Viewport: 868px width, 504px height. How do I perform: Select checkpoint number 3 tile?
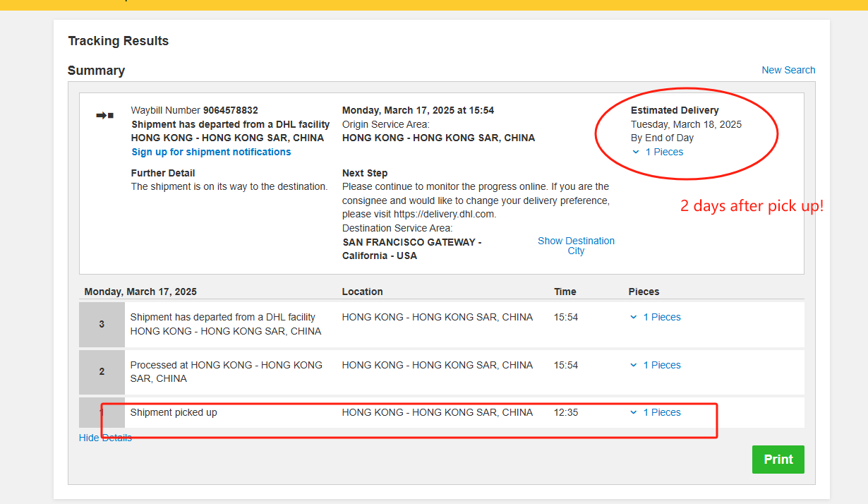point(102,324)
